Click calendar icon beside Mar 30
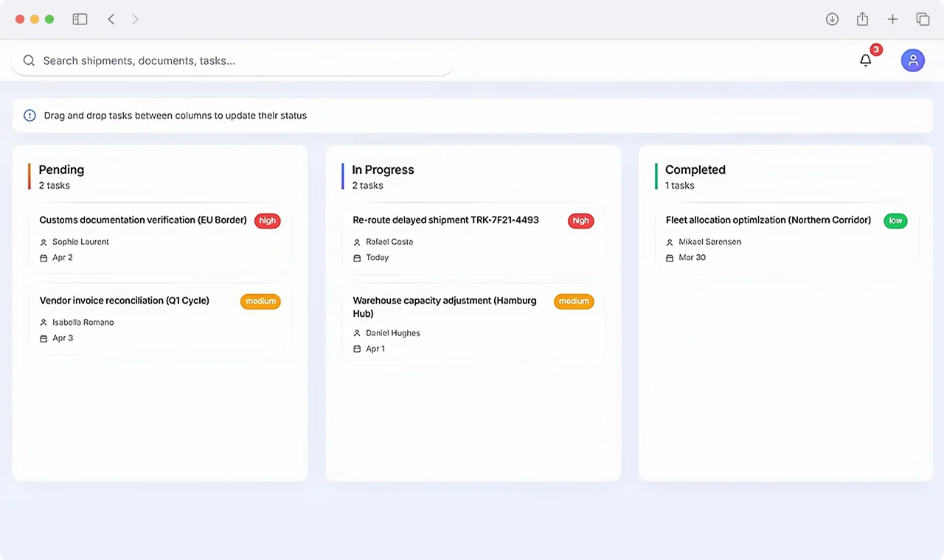This screenshot has width=944, height=560. coord(670,258)
